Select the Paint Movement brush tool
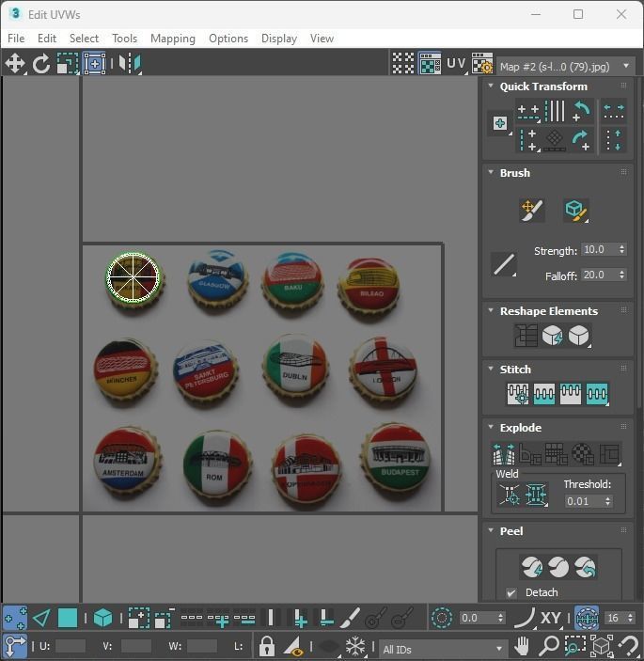644x661 pixels. coord(531,210)
